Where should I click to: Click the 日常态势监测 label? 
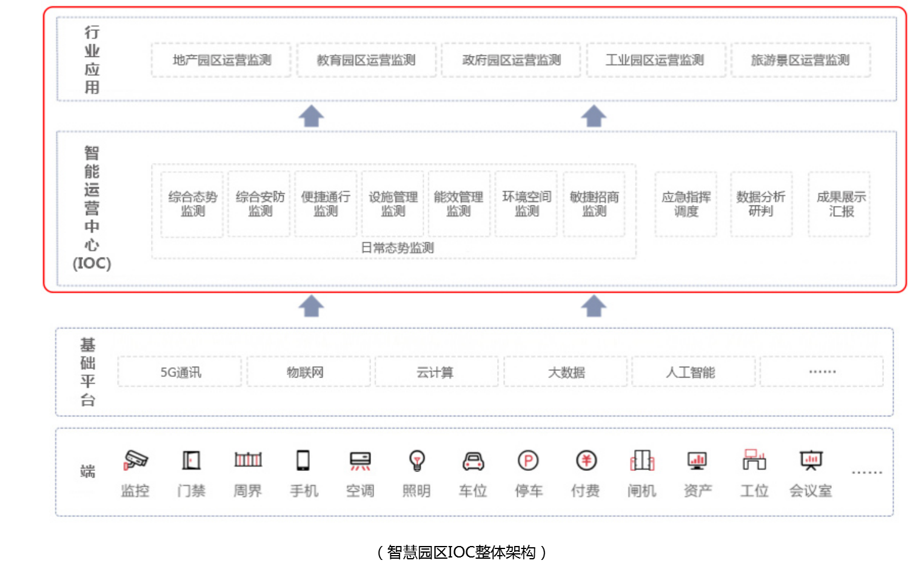[397, 248]
